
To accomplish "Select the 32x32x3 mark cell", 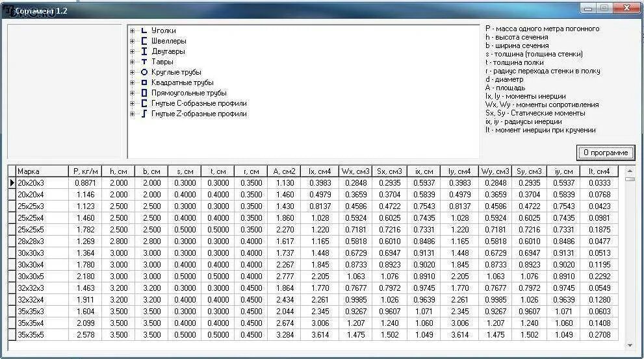I will point(42,288).
